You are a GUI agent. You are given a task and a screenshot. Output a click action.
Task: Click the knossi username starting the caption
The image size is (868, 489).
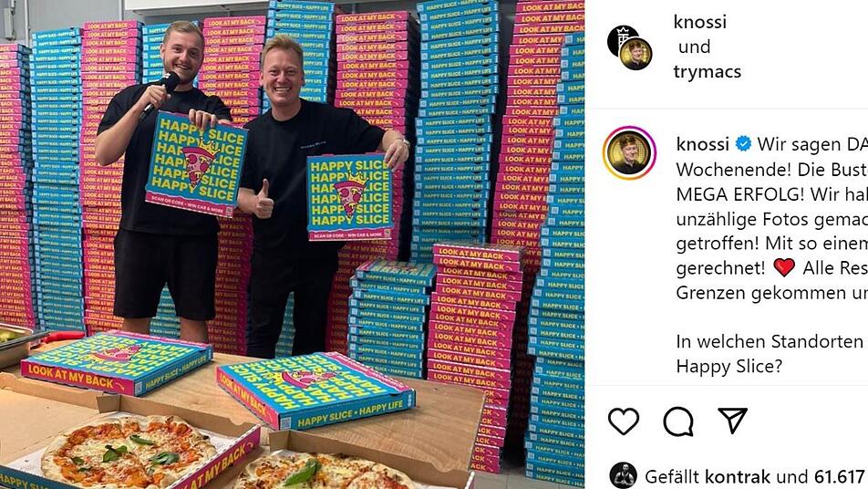[702, 144]
